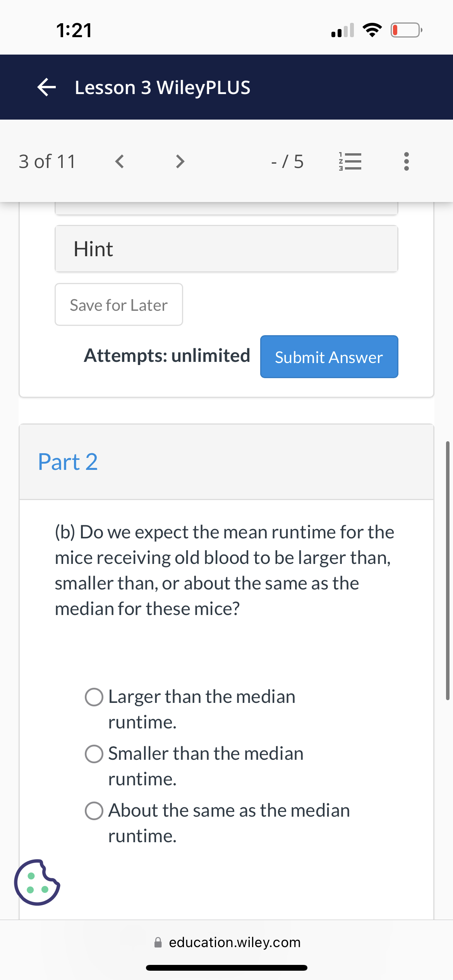
Task: Select 'Larger than the median runtime'
Action: point(93,697)
